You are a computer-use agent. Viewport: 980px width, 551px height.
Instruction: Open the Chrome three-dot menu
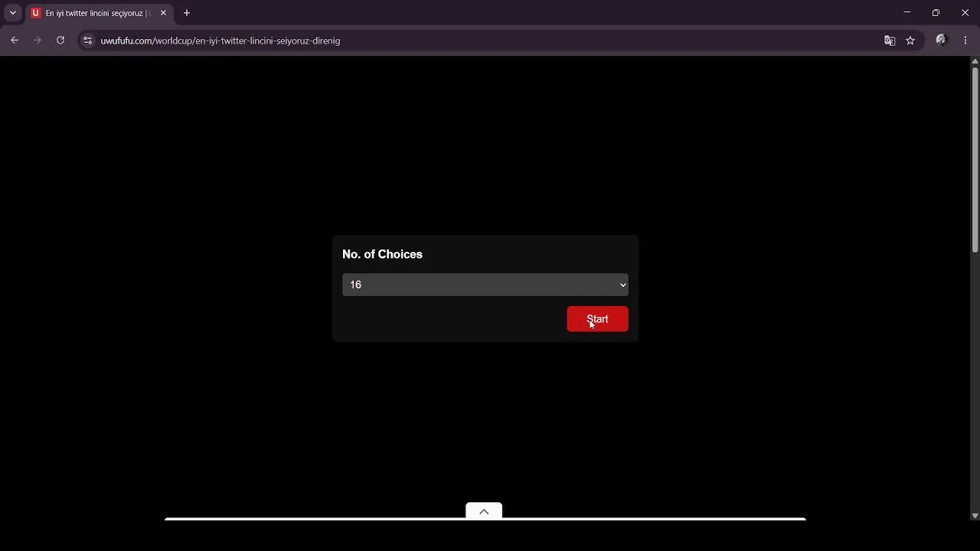[965, 41]
